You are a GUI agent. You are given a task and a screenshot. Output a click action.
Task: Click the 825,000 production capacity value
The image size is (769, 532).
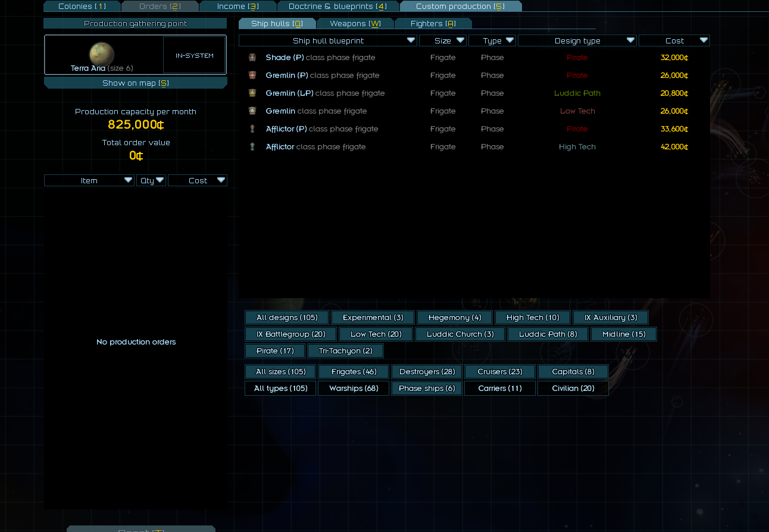(x=136, y=125)
